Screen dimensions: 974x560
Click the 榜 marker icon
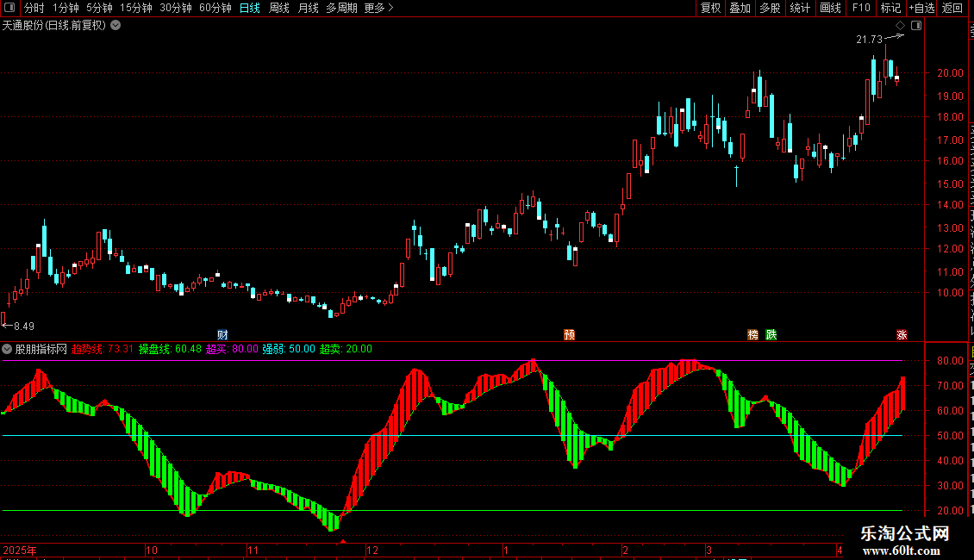point(752,334)
